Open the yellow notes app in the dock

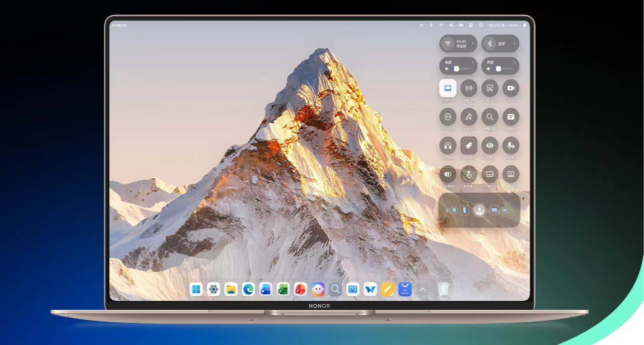coord(387,289)
